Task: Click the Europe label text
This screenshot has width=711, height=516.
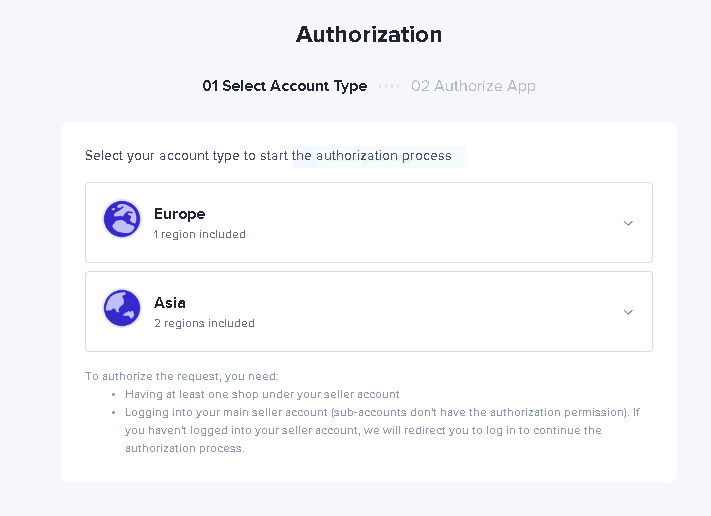Action: click(180, 214)
